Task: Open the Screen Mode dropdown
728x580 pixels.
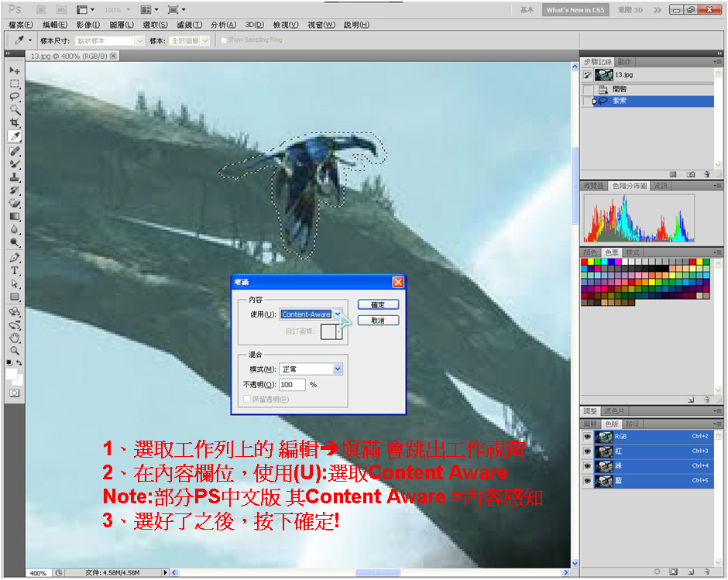Action: (x=176, y=10)
